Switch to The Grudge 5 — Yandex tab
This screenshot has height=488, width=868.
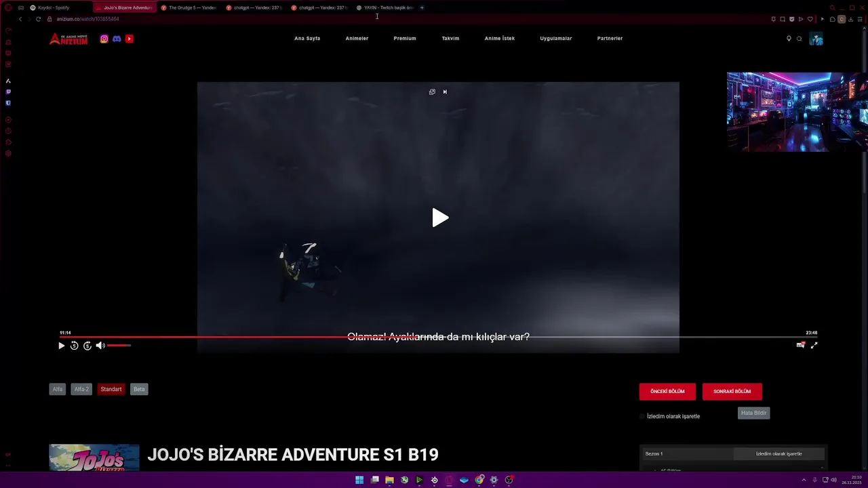click(190, 7)
